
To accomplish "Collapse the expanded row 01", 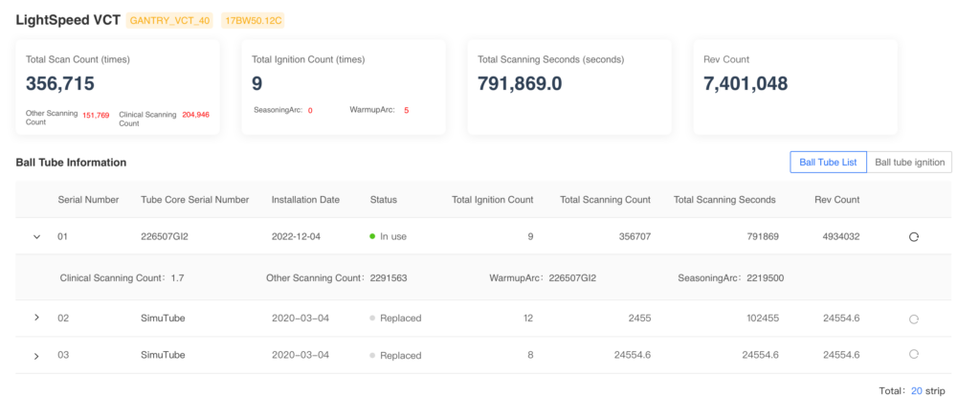I will point(36,237).
